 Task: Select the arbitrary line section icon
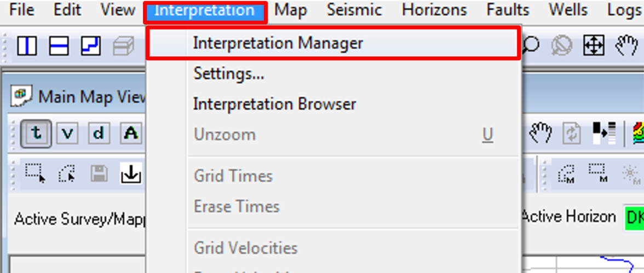click(91, 45)
